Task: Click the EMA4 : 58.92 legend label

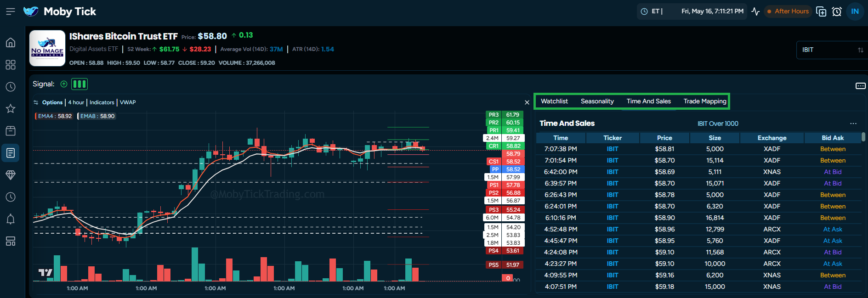Action: (x=54, y=116)
